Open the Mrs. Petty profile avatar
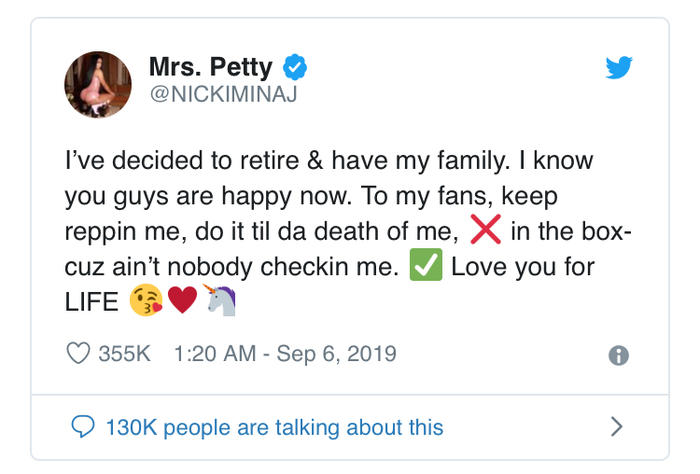 click(x=98, y=84)
